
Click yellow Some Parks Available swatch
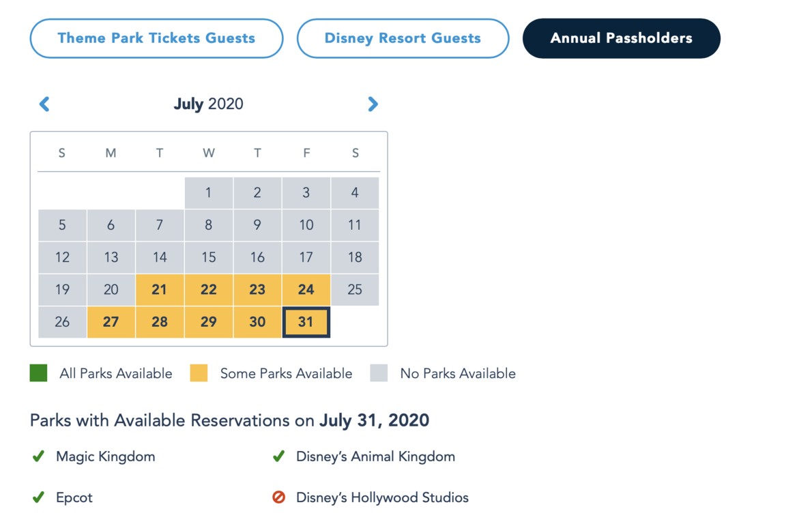(x=199, y=373)
